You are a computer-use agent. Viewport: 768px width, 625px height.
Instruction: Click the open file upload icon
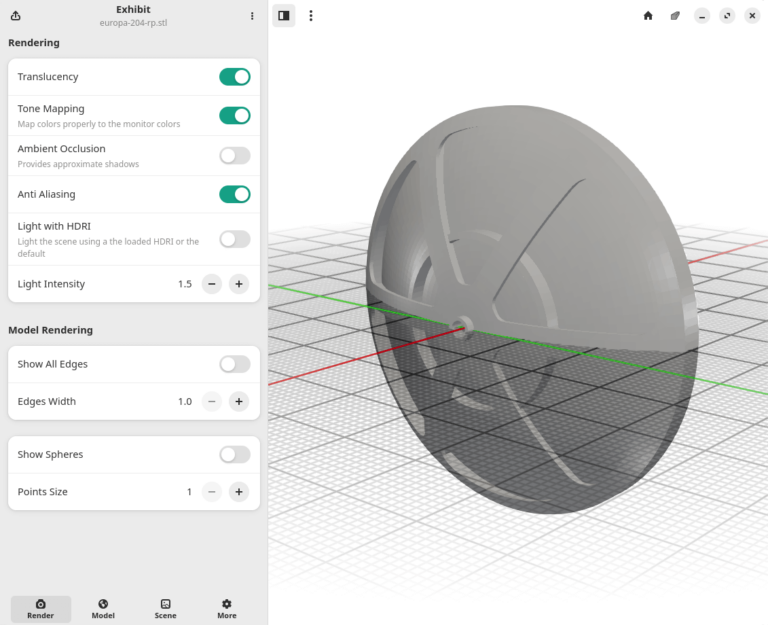[x=16, y=16]
